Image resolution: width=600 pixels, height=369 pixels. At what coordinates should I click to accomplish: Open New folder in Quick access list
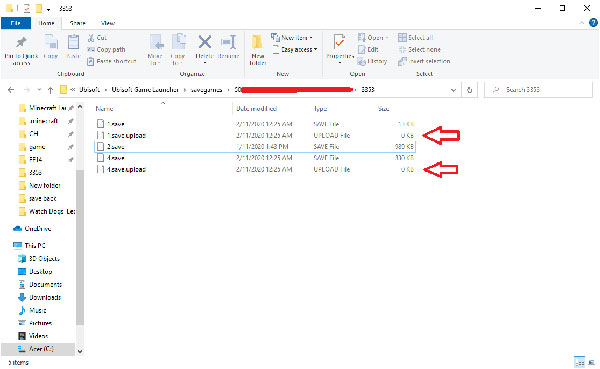(40, 185)
